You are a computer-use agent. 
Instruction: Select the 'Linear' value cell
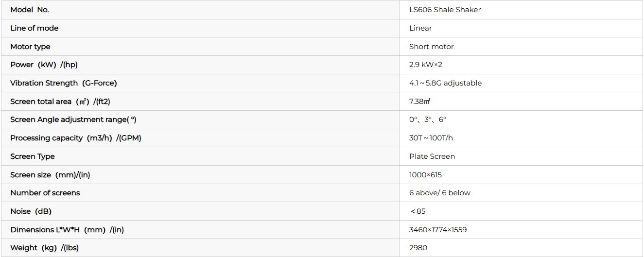pyautogui.click(x=420, y=28)
